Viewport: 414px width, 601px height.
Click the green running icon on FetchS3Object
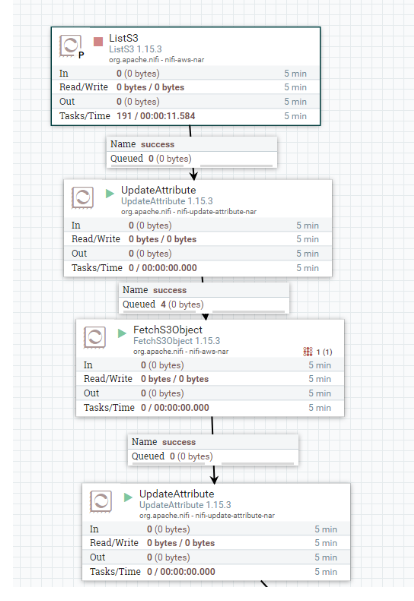pyautogui.click(x=122, y=333)
